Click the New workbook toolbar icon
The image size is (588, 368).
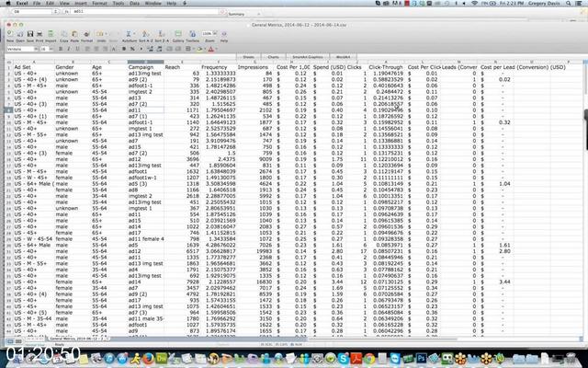tap(10, 35)
